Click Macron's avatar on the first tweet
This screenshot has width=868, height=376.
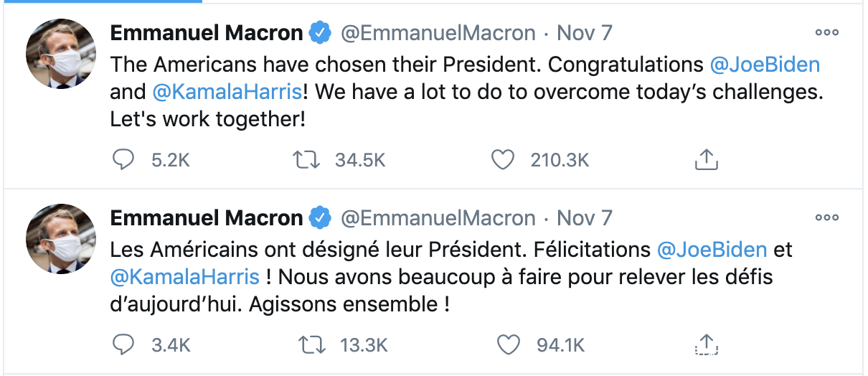(x=61, y=54)
